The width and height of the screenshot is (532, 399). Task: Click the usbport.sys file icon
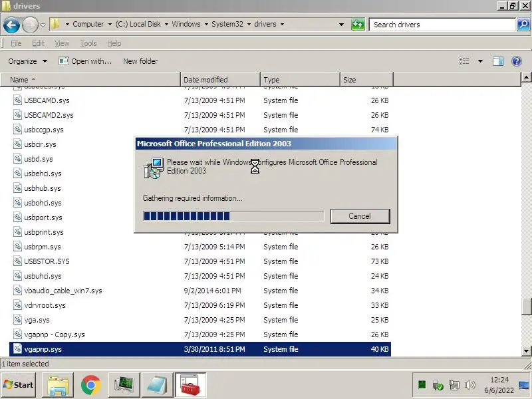pyautogui.click(x=18, y=217)
